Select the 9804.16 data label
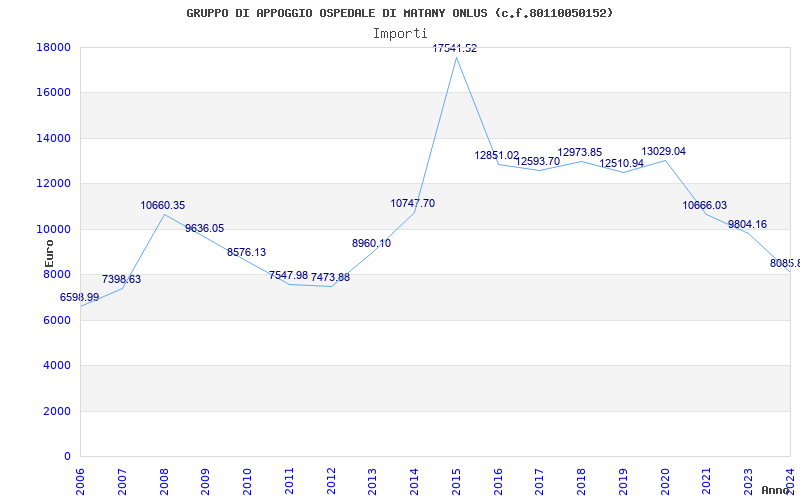 click(747, 224)
